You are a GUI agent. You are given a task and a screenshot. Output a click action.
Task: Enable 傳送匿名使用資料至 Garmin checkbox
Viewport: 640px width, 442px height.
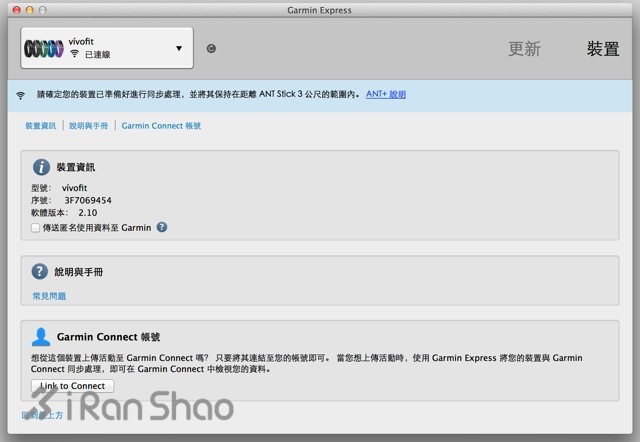pyautogui.click(x=36, y=227)
